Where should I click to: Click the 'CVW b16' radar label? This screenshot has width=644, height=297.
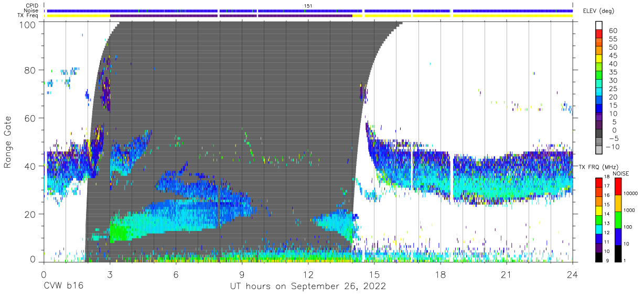tap(63, 287)
